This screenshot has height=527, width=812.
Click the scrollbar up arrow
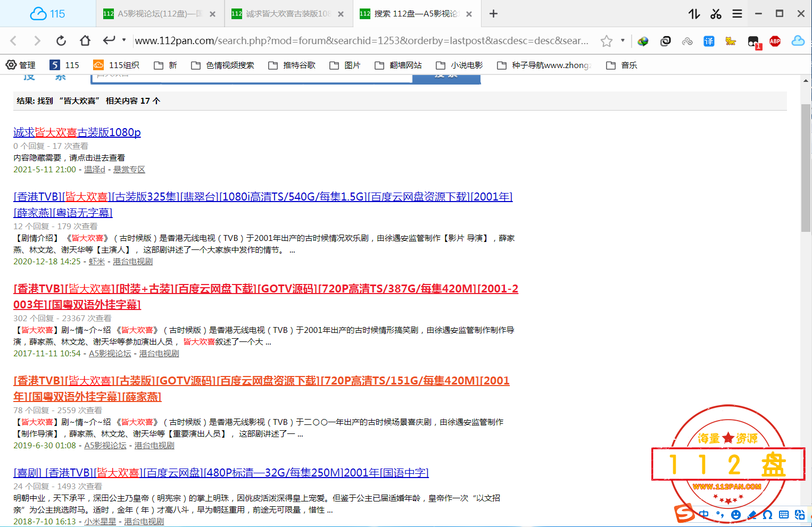click(x=806, y=81)
